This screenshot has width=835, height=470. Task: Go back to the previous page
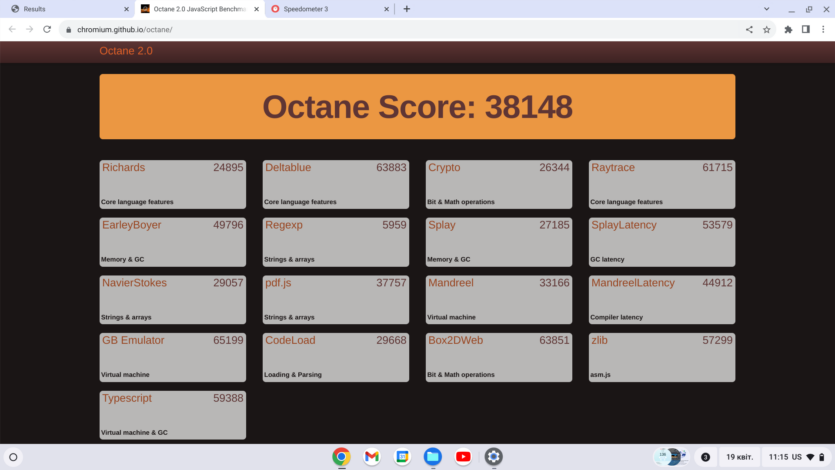pos(12,29)
